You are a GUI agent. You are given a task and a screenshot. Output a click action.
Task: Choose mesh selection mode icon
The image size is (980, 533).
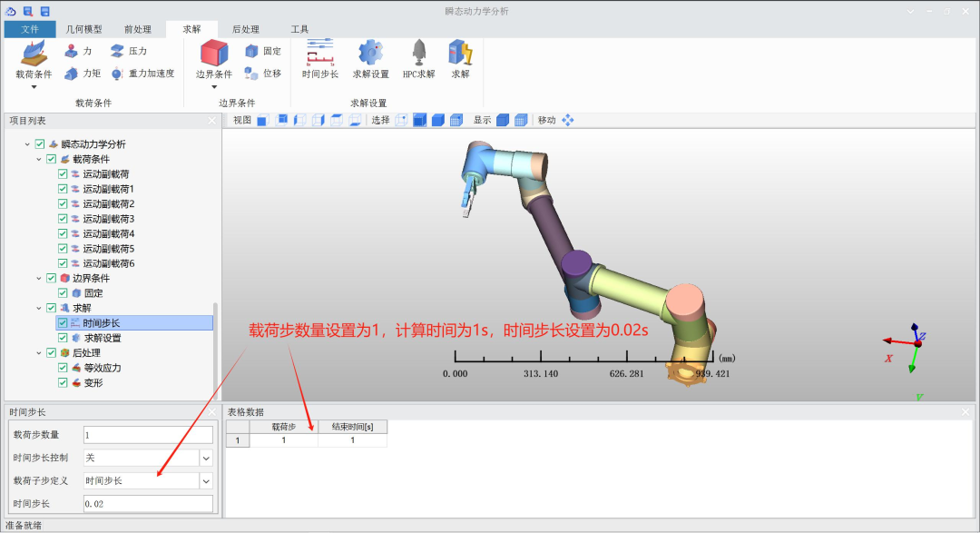456,120
